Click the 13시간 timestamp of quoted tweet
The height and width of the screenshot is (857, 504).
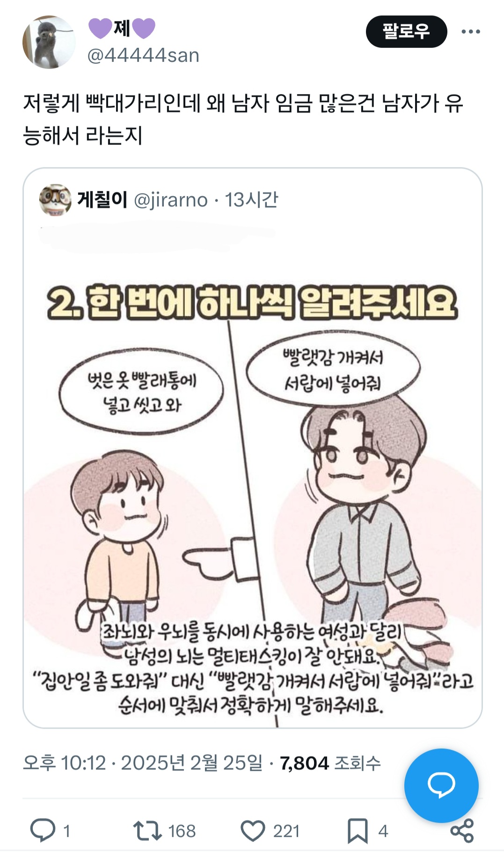click(x=251, y=200)
